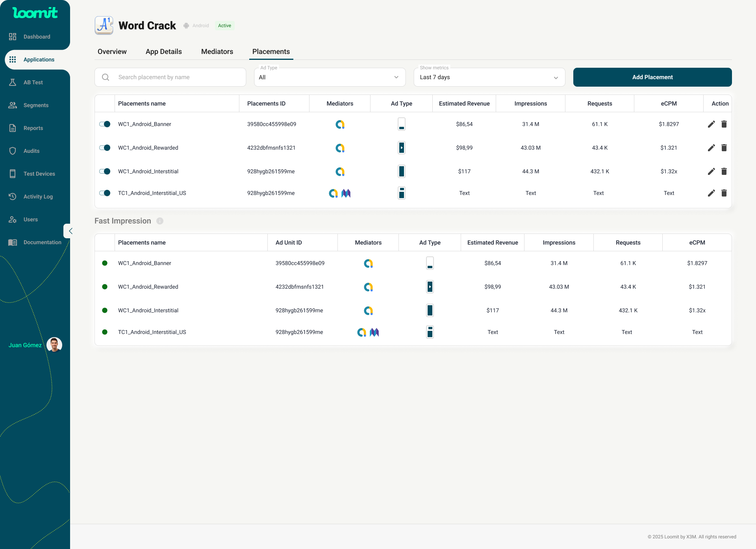This screenshot has height=549, width=756.
Task: Switch off TC1_Android_Interstitial_US toggle
Action: tap(105, 193)
